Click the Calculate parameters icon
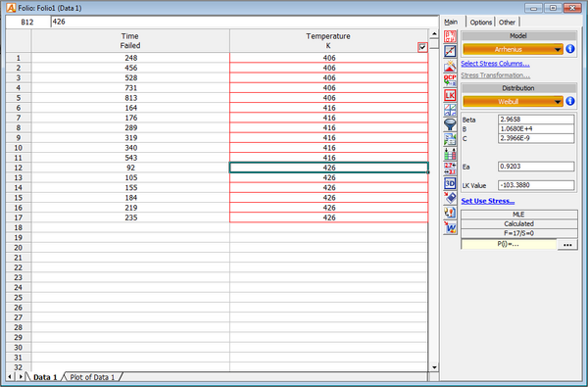This screenshot has height=387, width=588. (x=450, y=37)
